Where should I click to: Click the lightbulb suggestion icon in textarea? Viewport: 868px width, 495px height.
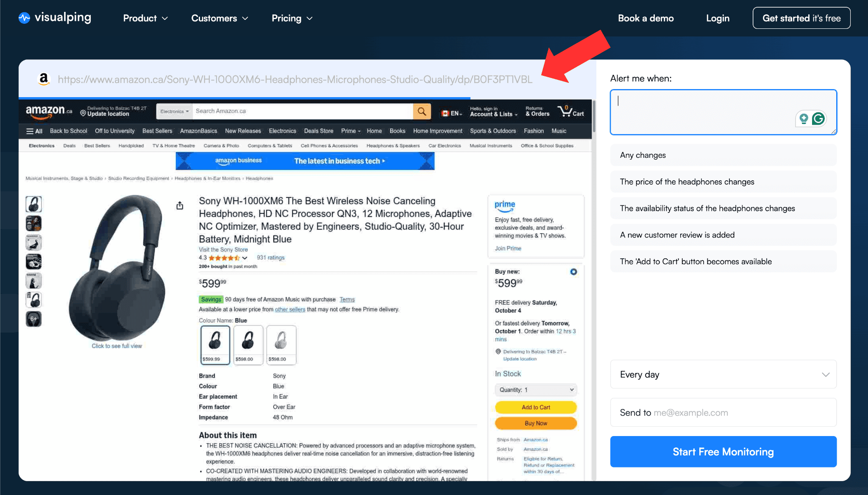[804, 119]
